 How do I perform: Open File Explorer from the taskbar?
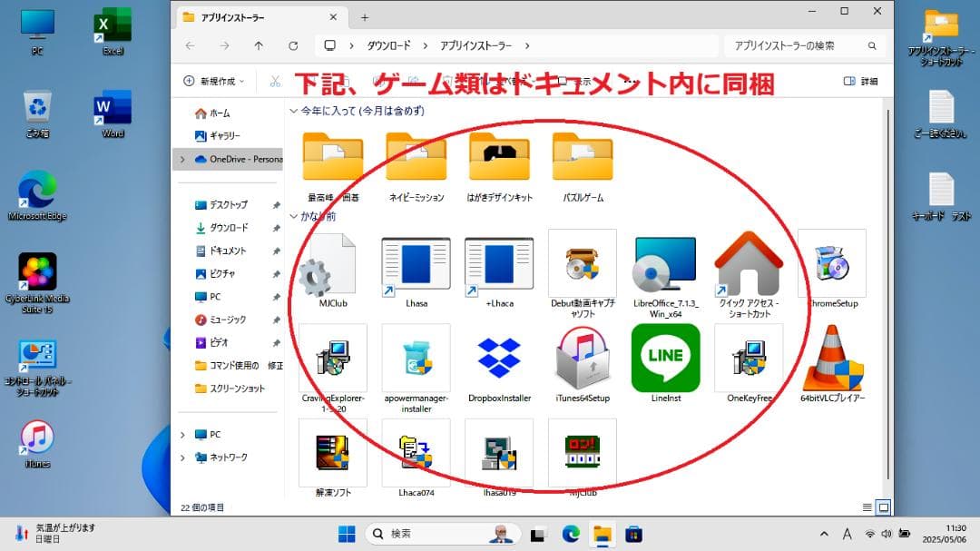pos(603,534)
